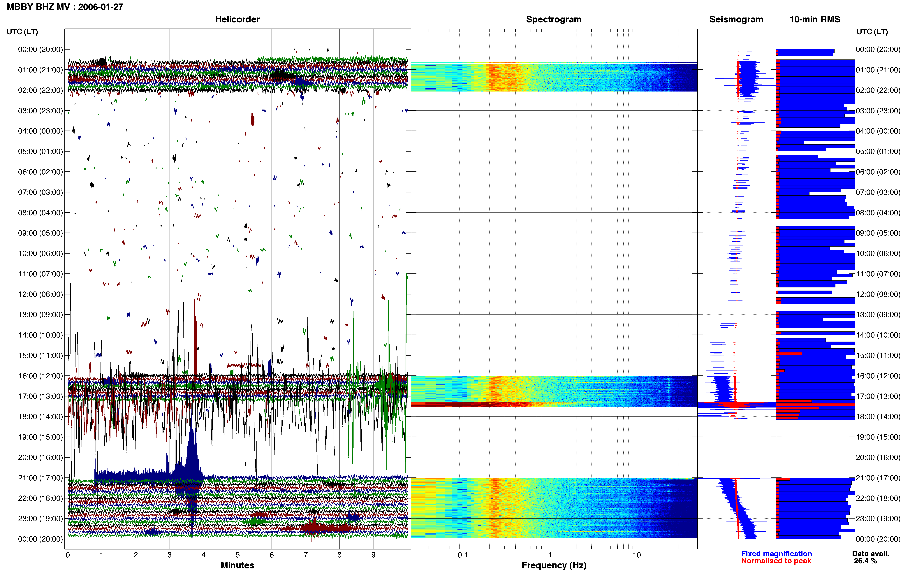The image size is (924, 578).
Task: Click the '10-min RMS' panel heading
Action: (x=815, y=19)
